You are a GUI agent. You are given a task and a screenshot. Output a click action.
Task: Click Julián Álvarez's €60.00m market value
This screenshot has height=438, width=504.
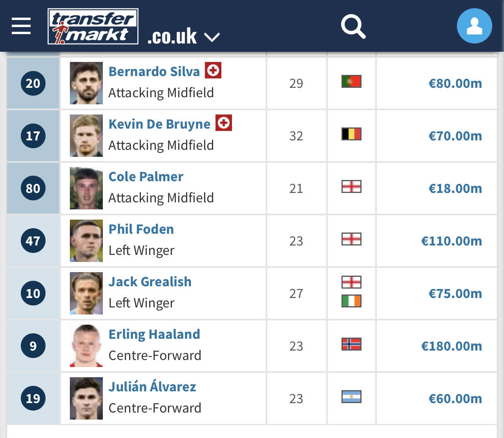point(455,398)
